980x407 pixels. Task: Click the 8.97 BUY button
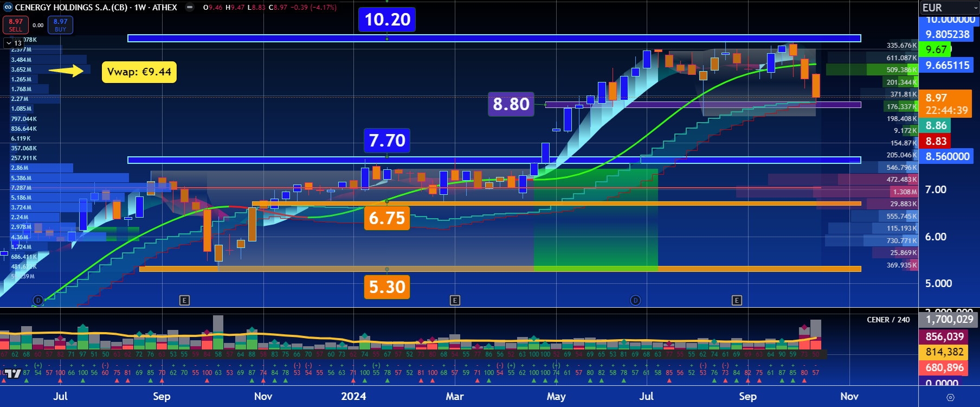point(60,25)
